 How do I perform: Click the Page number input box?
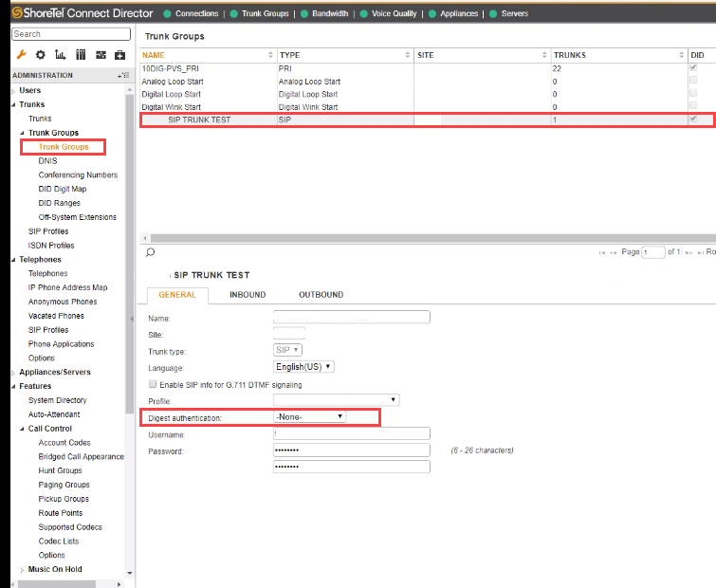coord(653,252)
